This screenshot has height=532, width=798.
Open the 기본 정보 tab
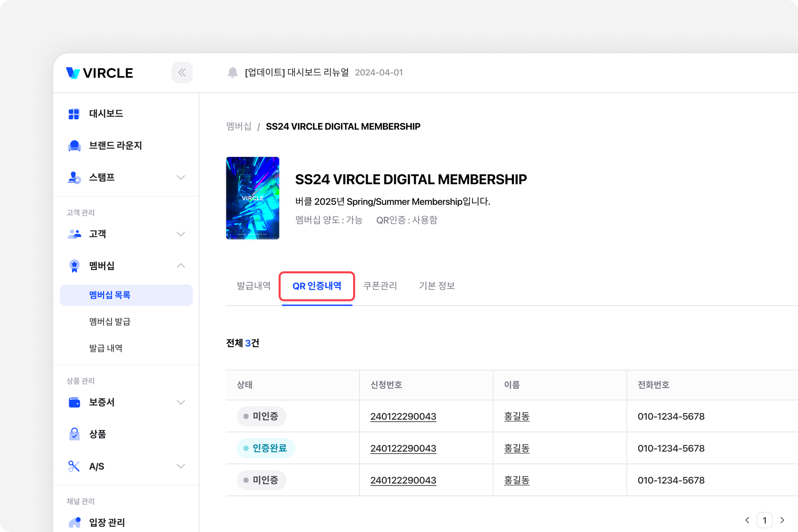tap(437, 286)
